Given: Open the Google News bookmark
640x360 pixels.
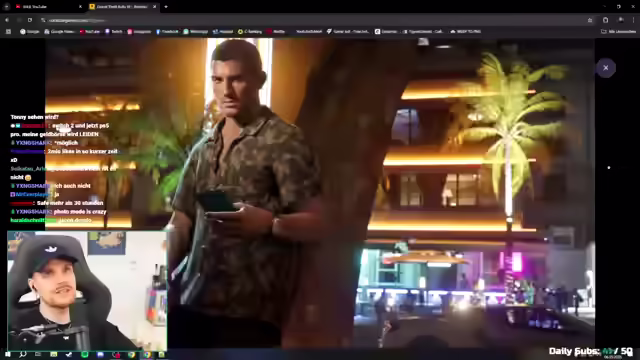Looking at the screenshot, I should click(60, 31).
